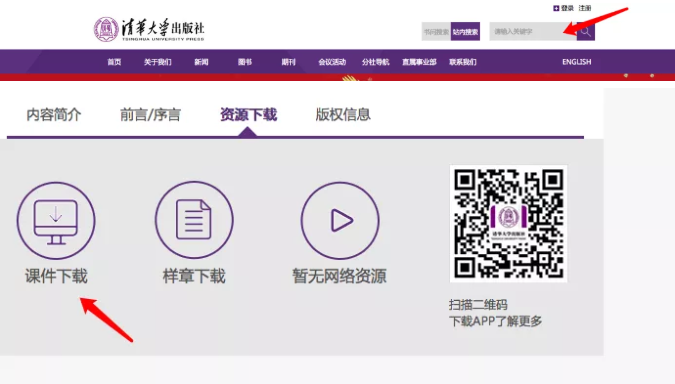Click the magnifier search button
The width and height of the screenshot is (675, 384).
coord(585,31)
